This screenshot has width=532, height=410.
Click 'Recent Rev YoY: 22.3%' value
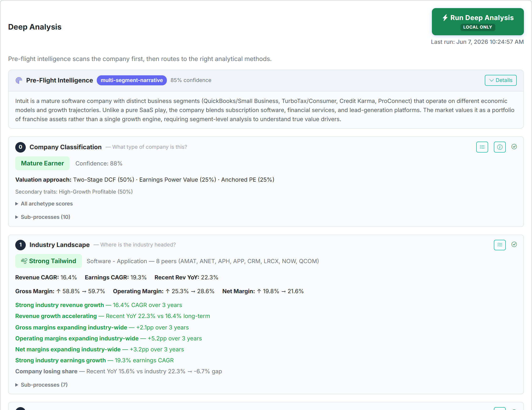(186, 277)
